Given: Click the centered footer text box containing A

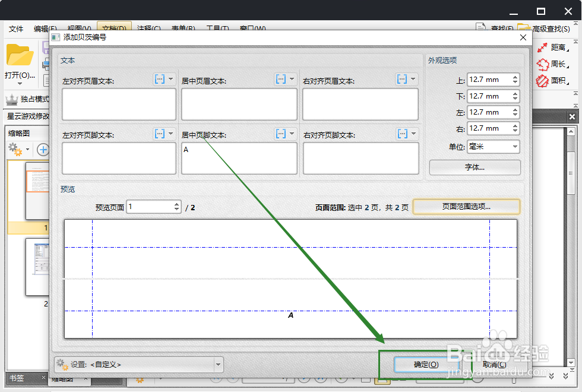Looking at the screenshot, I should [x=239, y=158].
